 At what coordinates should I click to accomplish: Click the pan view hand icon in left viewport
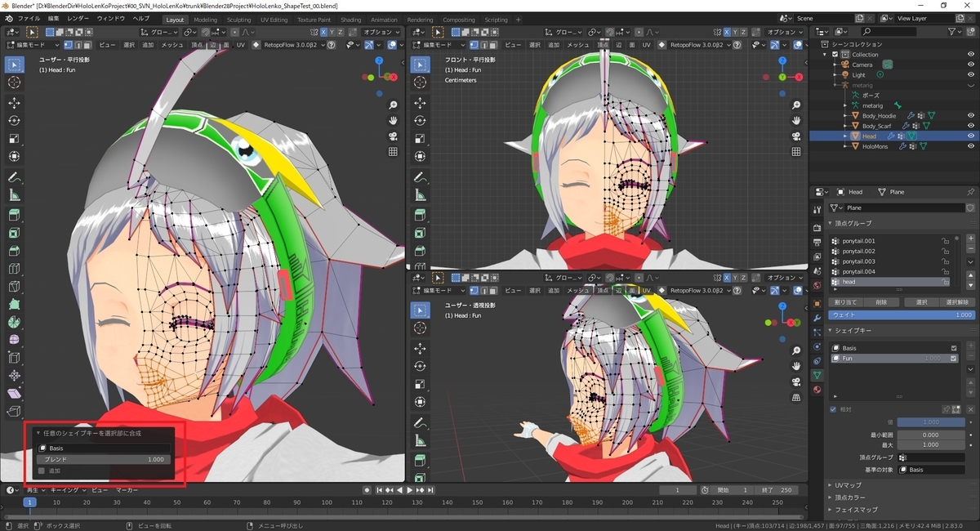pos(392,121)
